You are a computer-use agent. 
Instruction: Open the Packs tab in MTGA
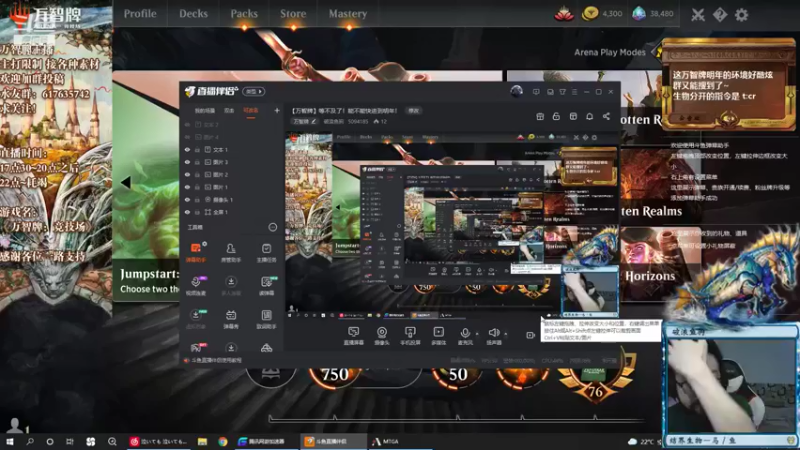[x=244, y=14]
